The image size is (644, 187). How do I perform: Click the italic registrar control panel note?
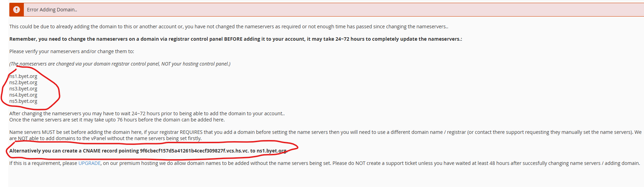(x=120, y=64)
